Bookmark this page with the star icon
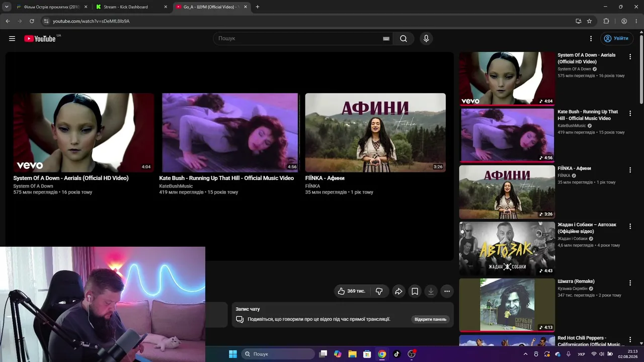The image size is (644, 362). (x=589, y=21)
